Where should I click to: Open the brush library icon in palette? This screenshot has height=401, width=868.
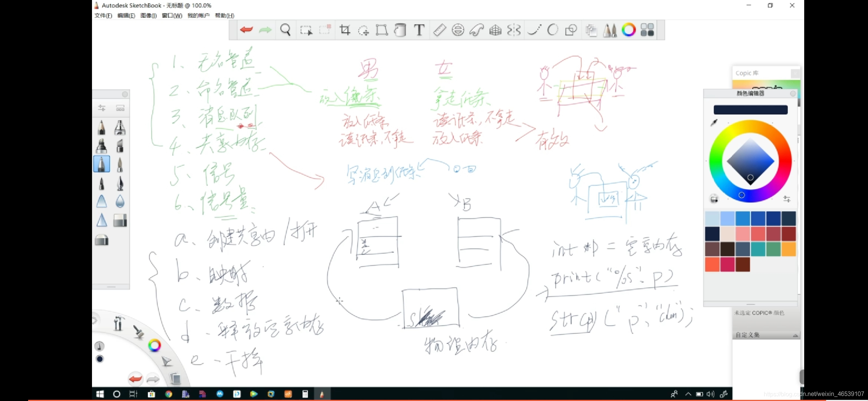120,108
